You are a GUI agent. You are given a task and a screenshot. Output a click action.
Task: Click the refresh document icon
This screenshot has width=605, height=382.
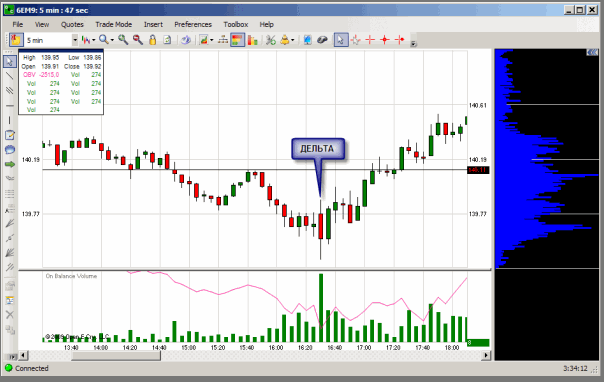pos(167,40)
